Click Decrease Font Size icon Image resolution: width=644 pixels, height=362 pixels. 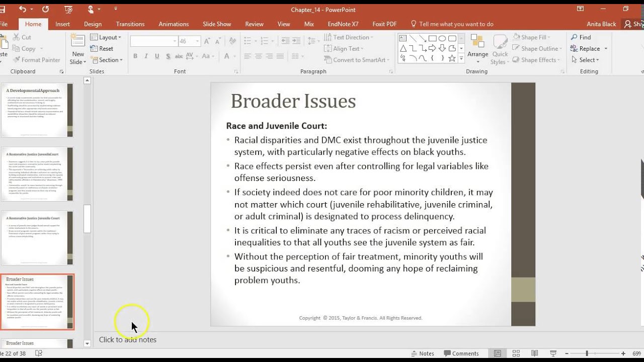pos(218,41)
